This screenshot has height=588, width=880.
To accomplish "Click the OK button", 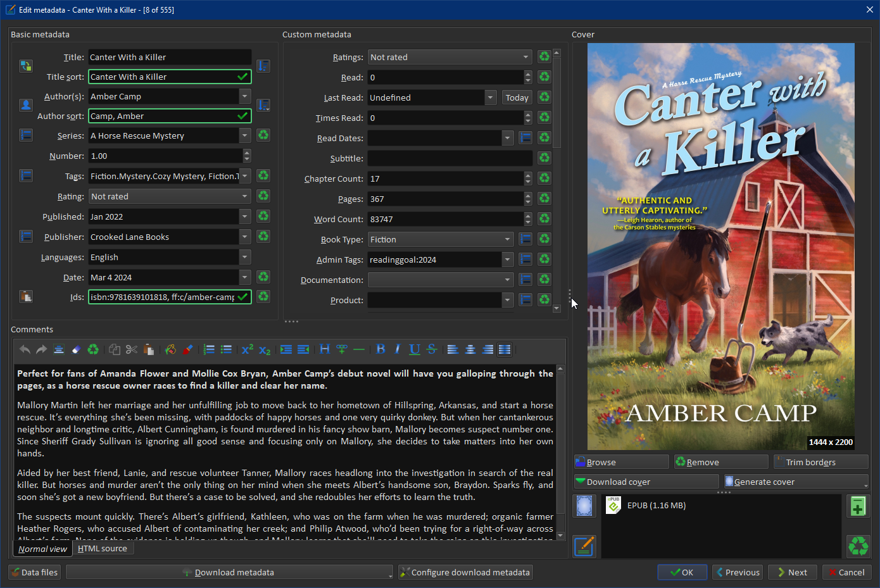I will point(682,572).
